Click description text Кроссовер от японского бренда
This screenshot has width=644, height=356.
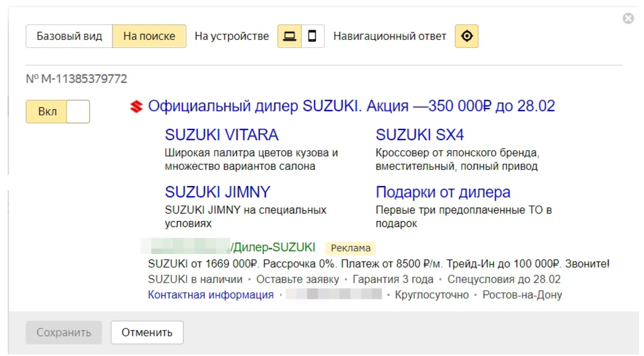457,159
